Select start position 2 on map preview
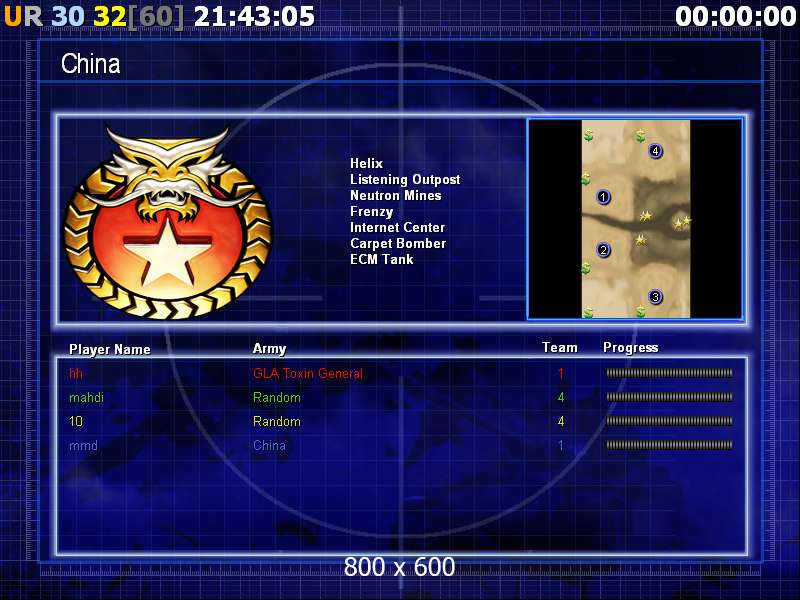800x600 pixels. pyautogui.click(x=604, y=249)
